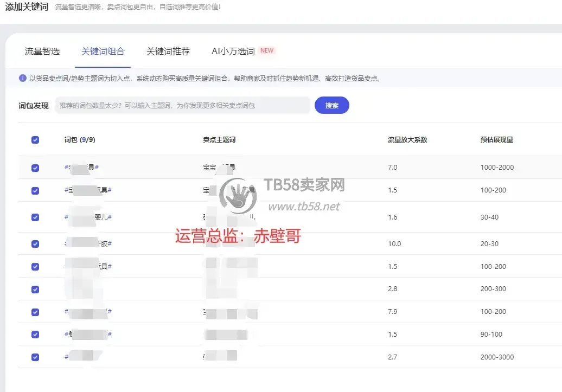Viewport: 562px width, 392px height.
Task: Click the 1.6 coefficient value
Action: click(x=392, y=217)
